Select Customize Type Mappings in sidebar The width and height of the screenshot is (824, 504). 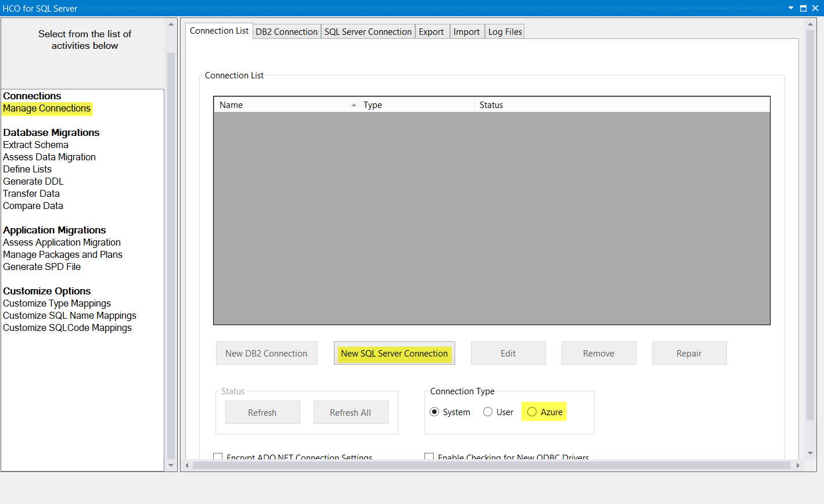pos(57,304)
